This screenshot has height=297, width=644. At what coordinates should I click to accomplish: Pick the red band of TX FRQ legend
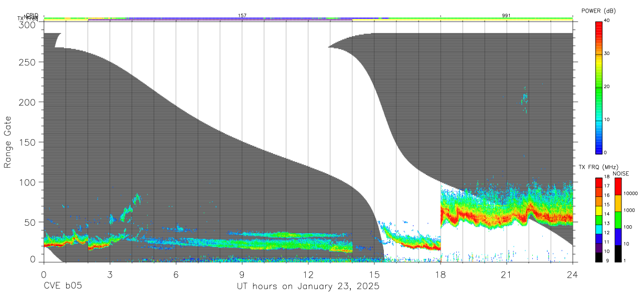(598, 182)
